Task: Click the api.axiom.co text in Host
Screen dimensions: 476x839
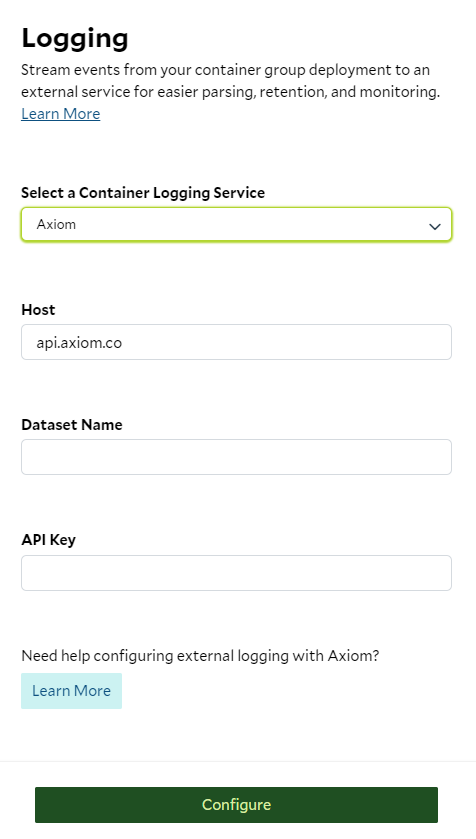Action: (79, 342)
